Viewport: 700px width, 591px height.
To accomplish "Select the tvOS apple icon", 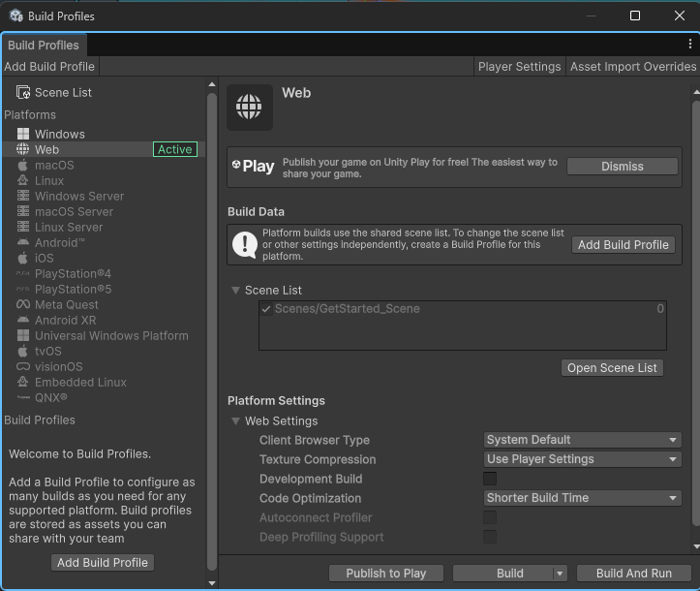I will point(23,351).
